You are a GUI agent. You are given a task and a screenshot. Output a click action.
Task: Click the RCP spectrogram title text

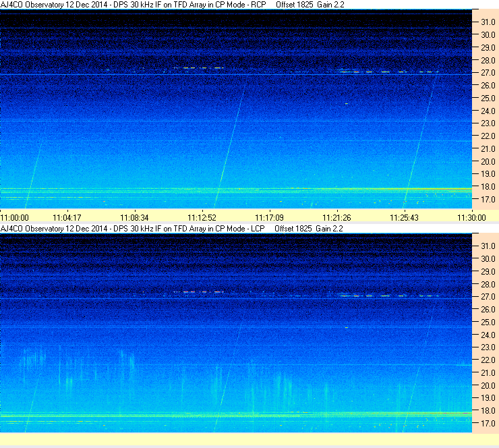[133, 5]
